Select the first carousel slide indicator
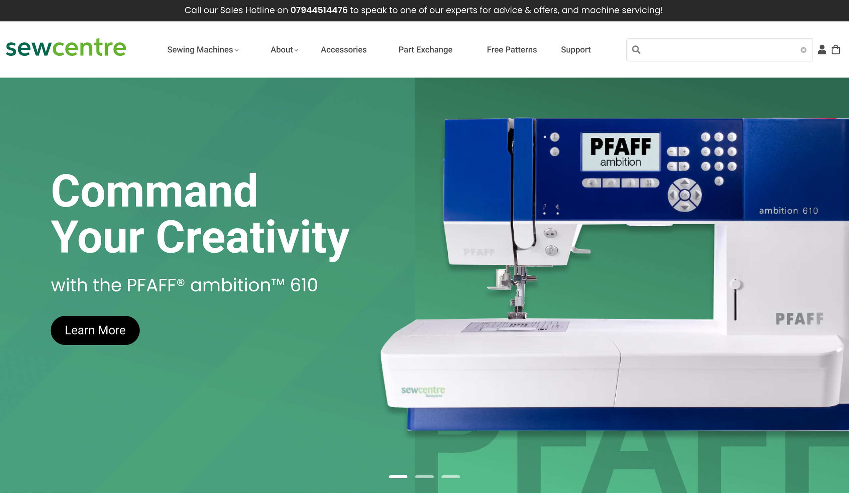Screen dimensions: 849x504 tap(398, 477)
